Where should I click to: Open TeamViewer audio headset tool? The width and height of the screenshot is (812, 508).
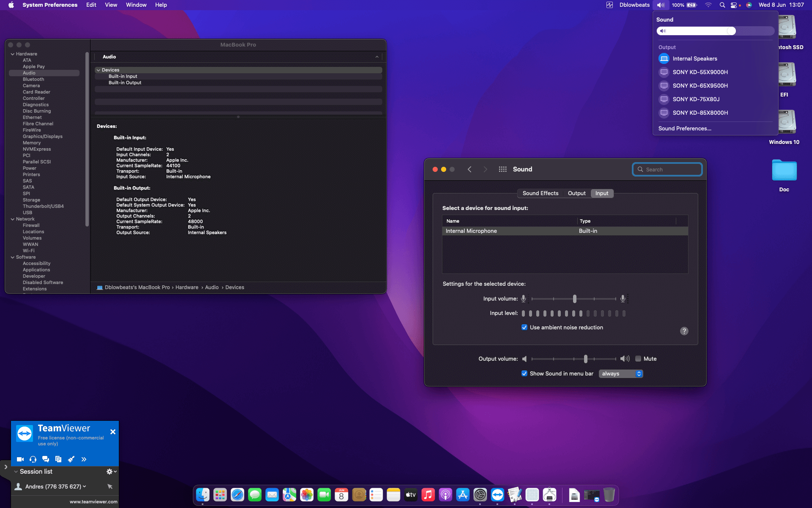pos(33,459)
